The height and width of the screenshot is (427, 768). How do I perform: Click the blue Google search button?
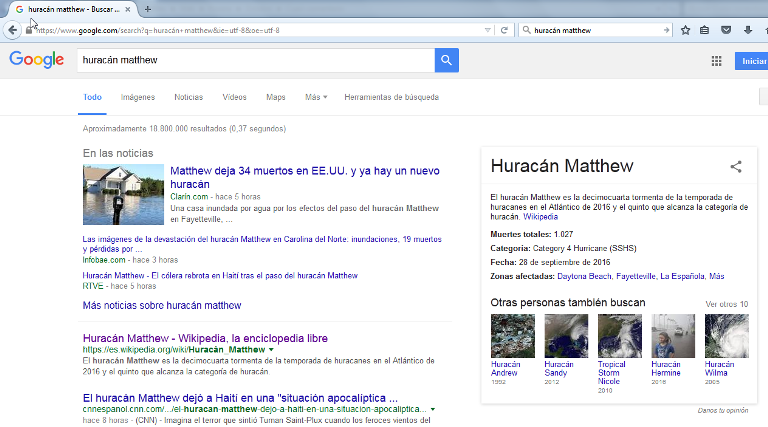click(446, 60)
